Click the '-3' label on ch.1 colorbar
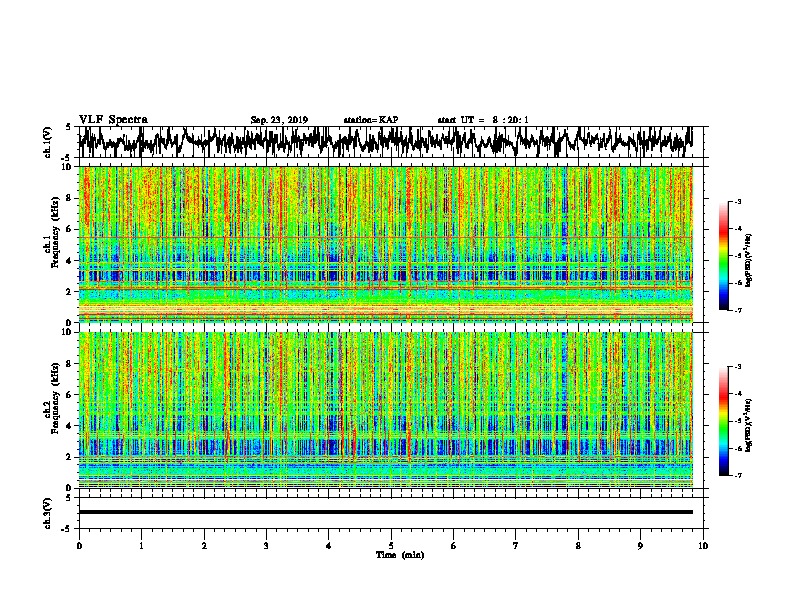Screen dimensions: 792x612 coord(737,201)
